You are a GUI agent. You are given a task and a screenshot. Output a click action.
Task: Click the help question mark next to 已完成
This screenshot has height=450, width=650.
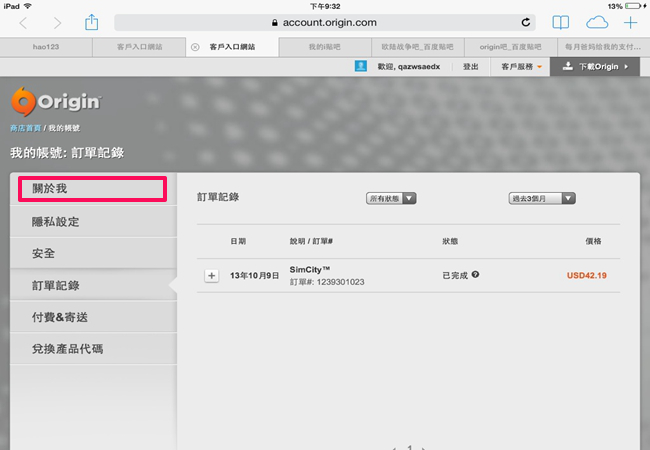pos(475,274)
